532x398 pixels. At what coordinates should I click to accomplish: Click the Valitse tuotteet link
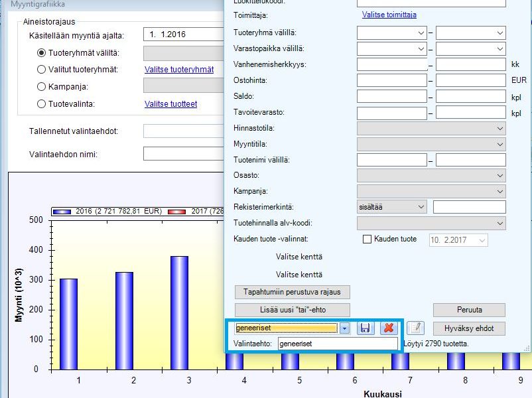point(170,104)
